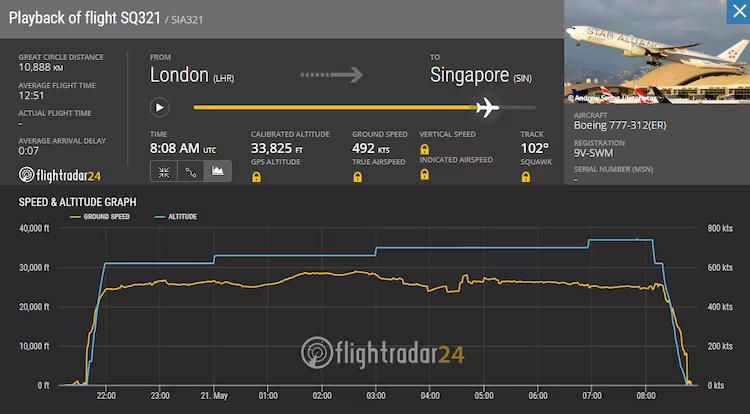Click the Flightradar24 logo in the left panel
Viewport: 750px width, 414px height.
point(60,176)
